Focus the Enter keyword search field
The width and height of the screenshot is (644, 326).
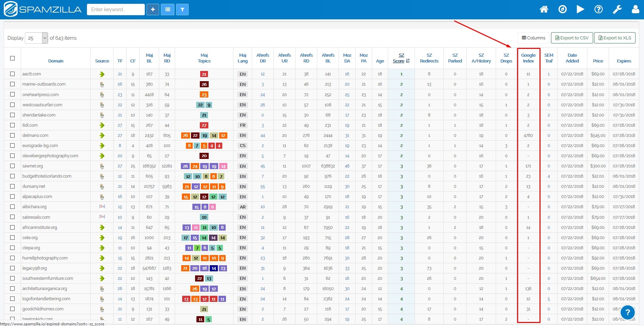point(116,10)
